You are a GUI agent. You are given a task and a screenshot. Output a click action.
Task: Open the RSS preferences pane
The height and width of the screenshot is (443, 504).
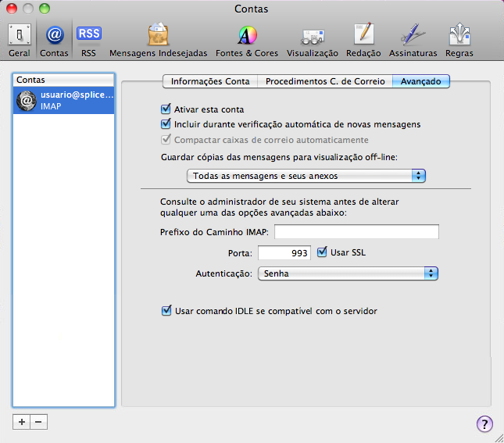pyautogui.click(x=88, y=41)
